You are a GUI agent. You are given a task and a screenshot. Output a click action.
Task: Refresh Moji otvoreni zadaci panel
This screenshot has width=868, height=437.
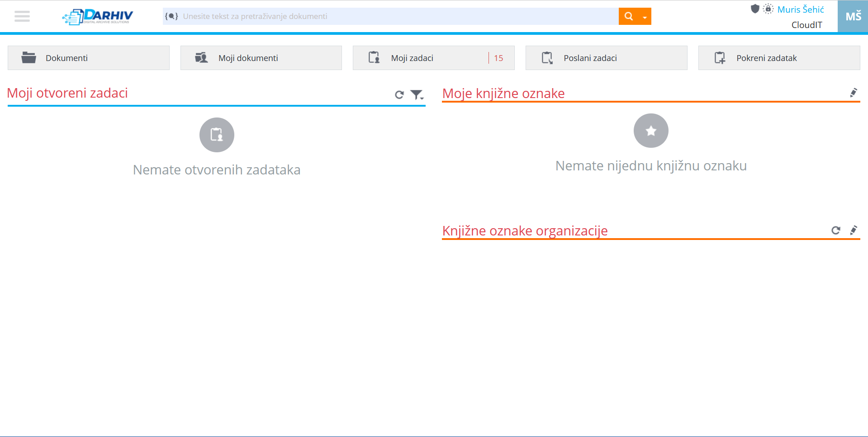point(399,94)
